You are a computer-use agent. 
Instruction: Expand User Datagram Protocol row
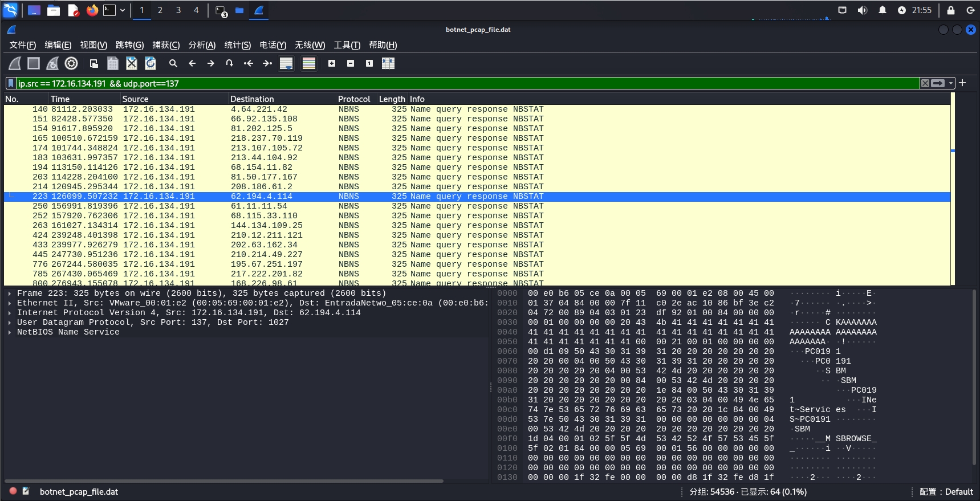tap(10, 323)
